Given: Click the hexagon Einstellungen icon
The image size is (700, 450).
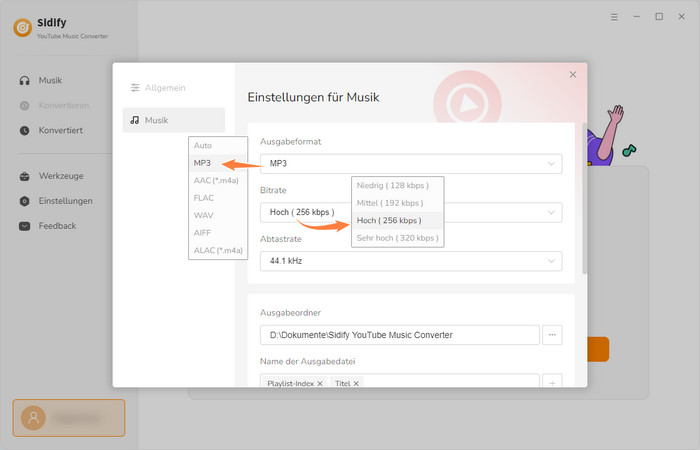Looking at the screenshot, I should 25,201.
